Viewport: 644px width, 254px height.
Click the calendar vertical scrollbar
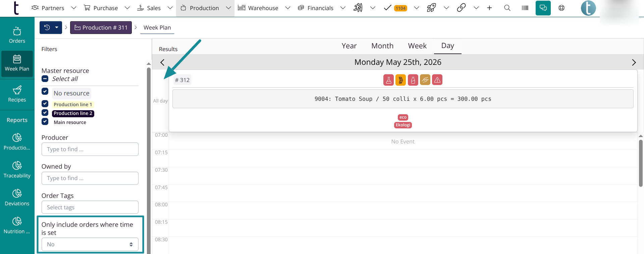tap(641, 163)
